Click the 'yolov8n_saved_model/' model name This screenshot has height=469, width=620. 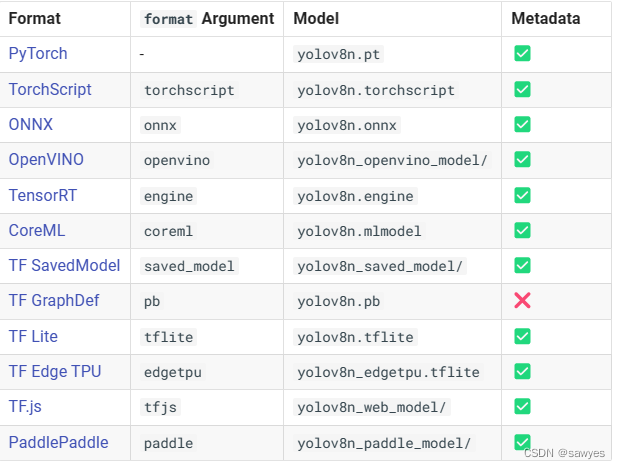[380, 266]
